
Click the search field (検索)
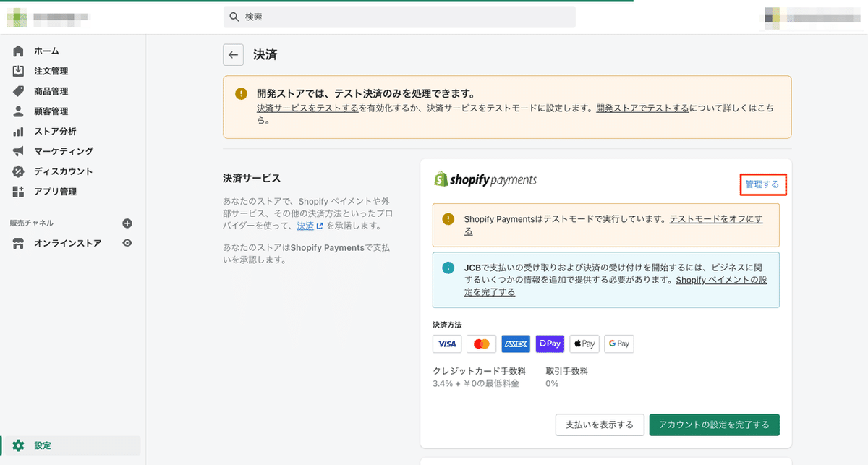click(399, 17)
